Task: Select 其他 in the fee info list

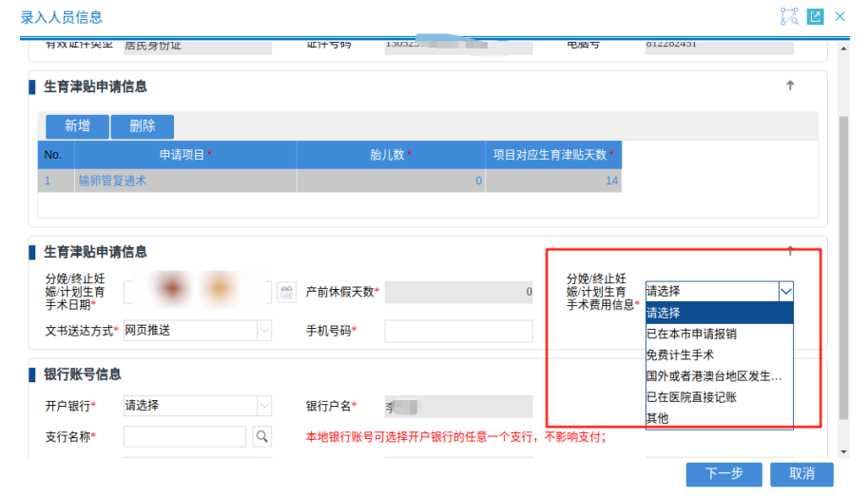Action: [658, 418]
